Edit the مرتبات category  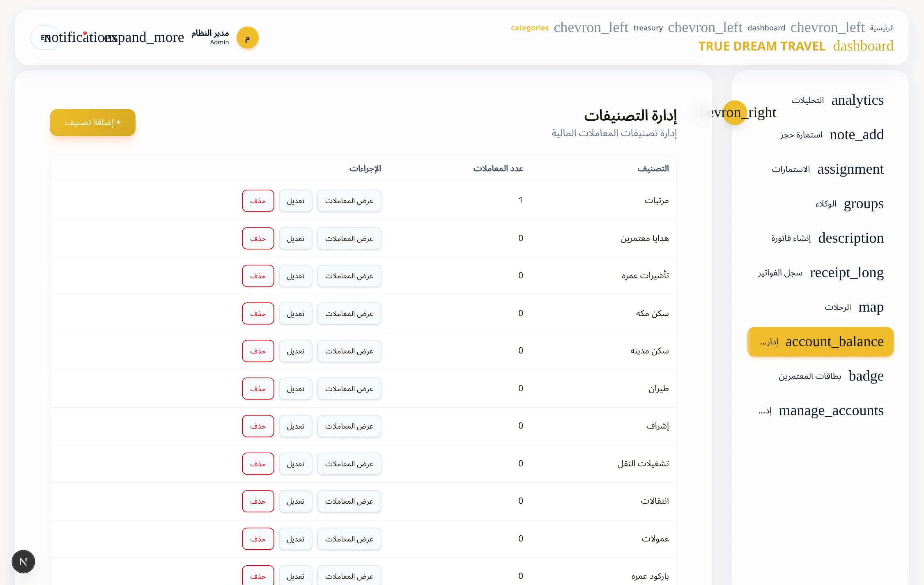point(295,201)
